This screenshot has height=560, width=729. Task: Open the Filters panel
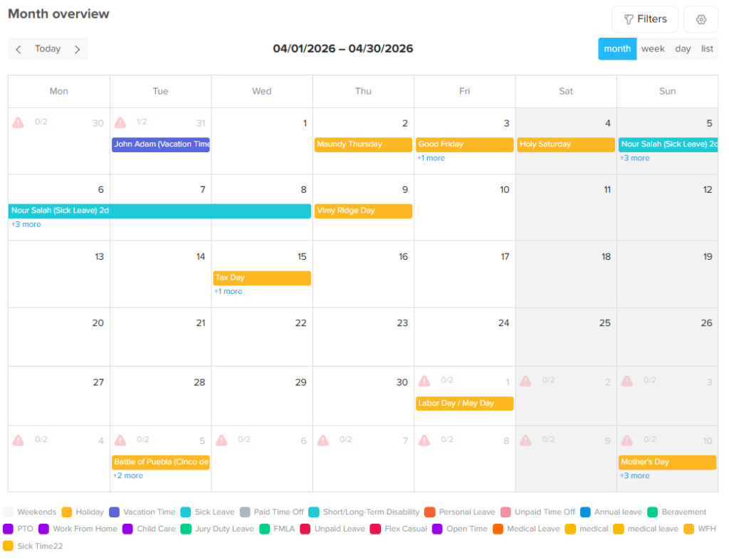645,19
